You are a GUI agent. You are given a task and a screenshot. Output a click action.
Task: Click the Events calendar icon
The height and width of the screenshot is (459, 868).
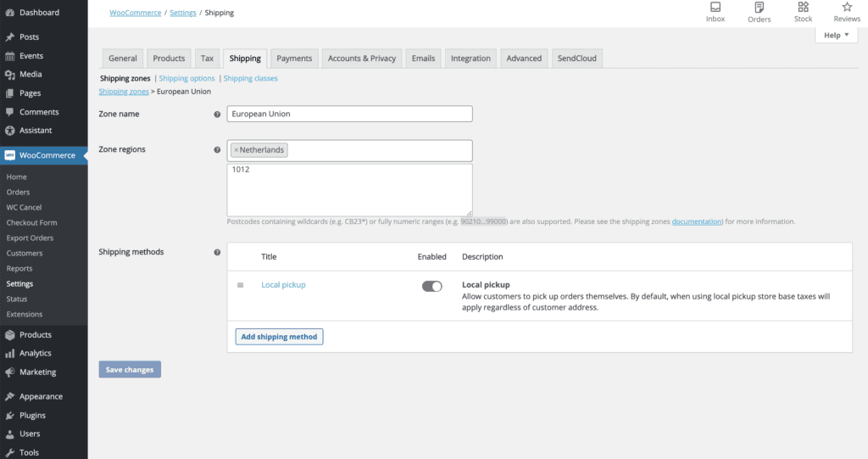(x=10, y=55)
